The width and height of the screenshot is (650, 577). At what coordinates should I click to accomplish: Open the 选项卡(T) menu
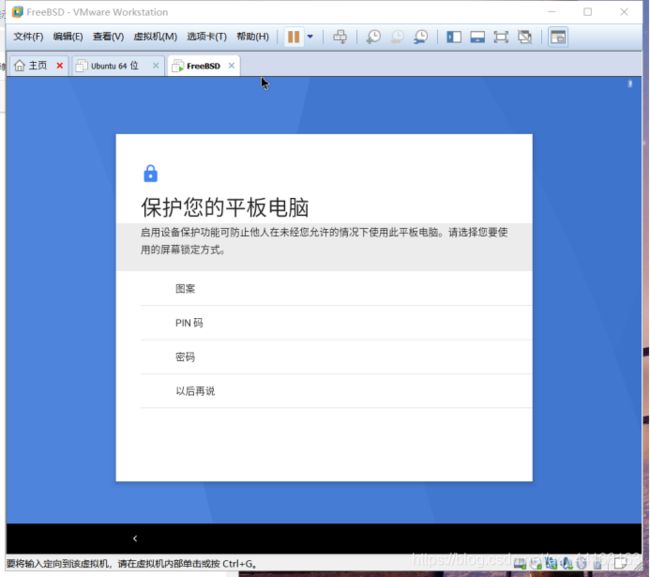(207, 37)
